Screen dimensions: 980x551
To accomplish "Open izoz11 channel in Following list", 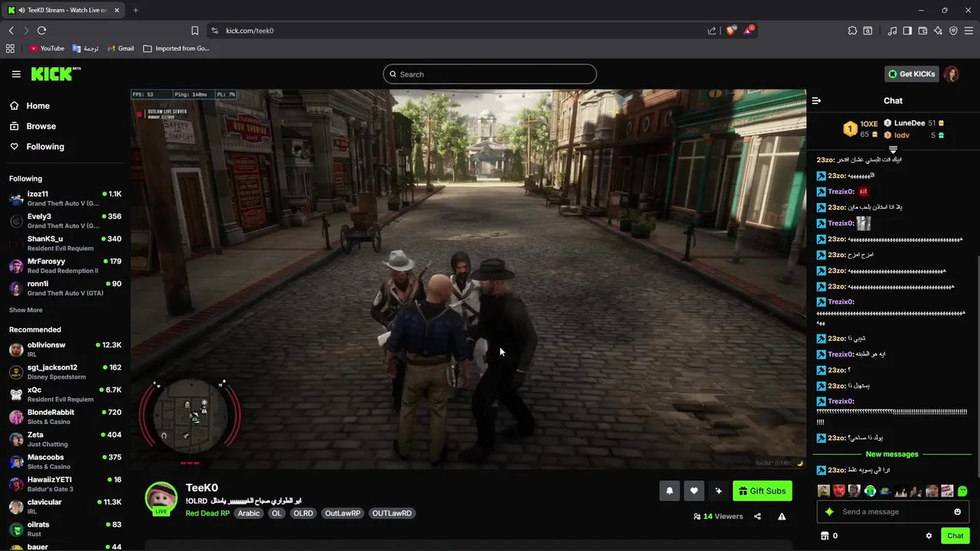I will click(65, 198).
